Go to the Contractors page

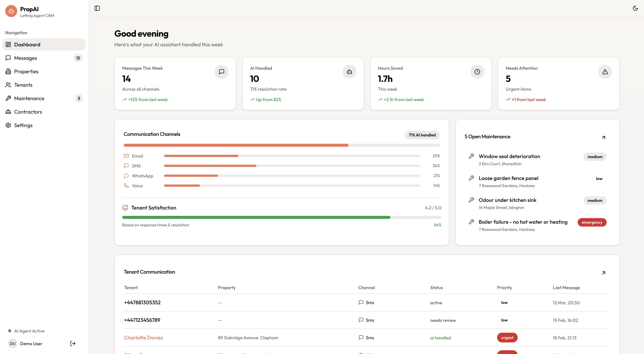pos(28,112)
